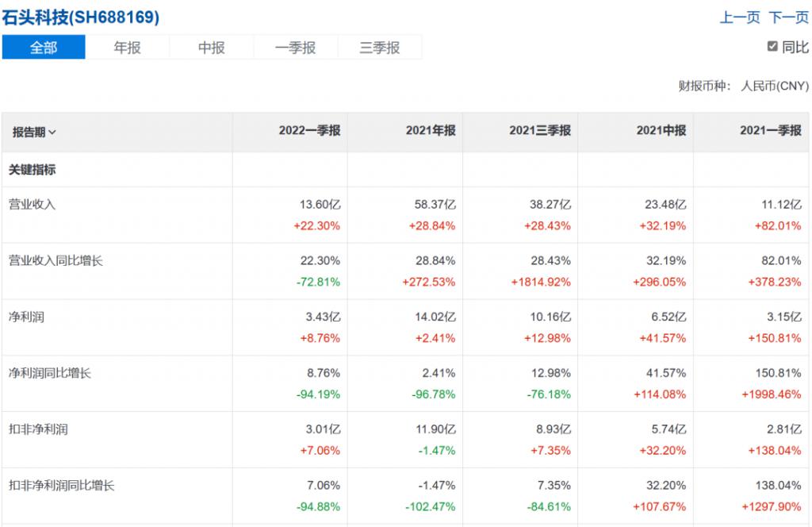Click the +150.81% change under 3.15亿
This screenshot has height=527, width=812.
pos(775,338)
